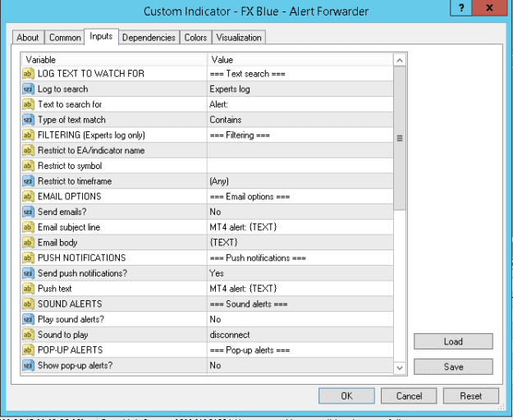Save the current inputs to file
Screen dimensions: 513x420
(453, 367)
